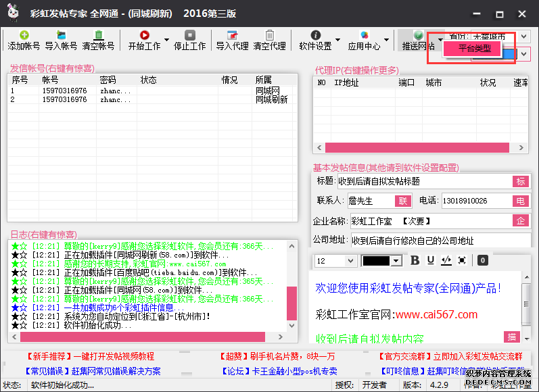The height and width of the screenshot is (392, 539).
Task: Start work with the 开始工作 play icon
Action: pyautogui.click(x=144, y=35)
